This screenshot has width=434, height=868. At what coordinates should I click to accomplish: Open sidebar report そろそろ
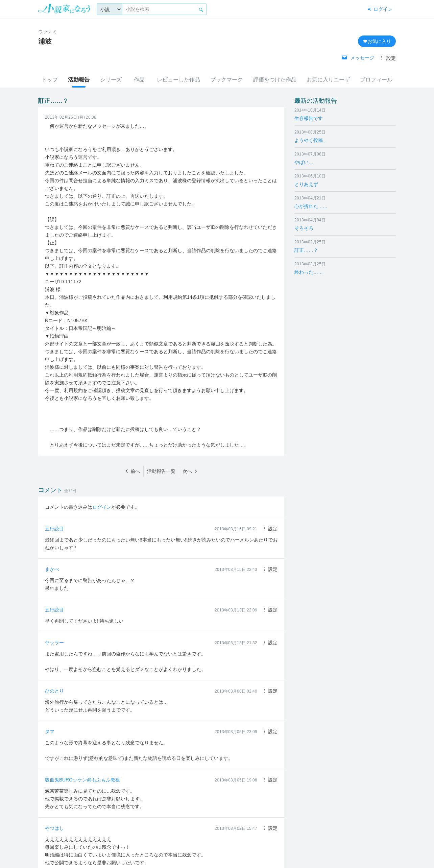point(304,228)
